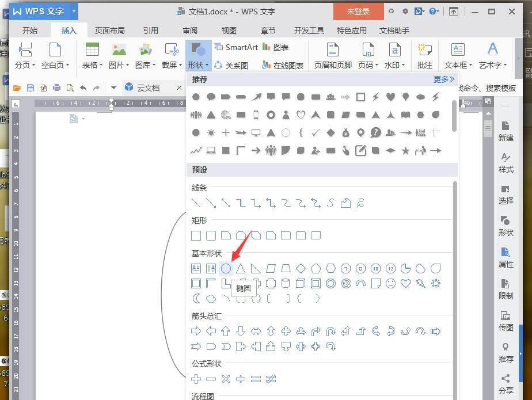This screenshot has height=400, width=532.
Task: Select the trapezoid basic shape
Action: click(286, 268)
